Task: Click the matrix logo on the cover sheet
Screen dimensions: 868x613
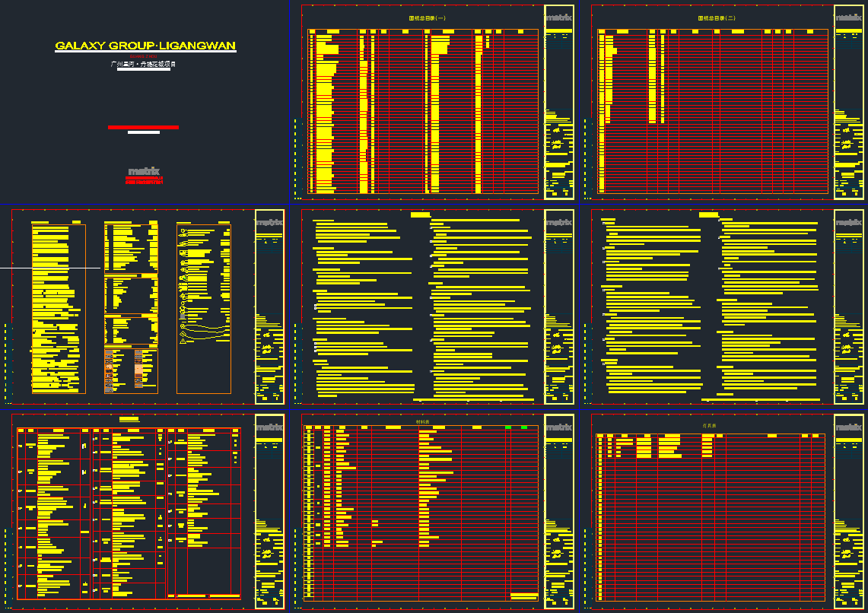Action: [144, 171]
